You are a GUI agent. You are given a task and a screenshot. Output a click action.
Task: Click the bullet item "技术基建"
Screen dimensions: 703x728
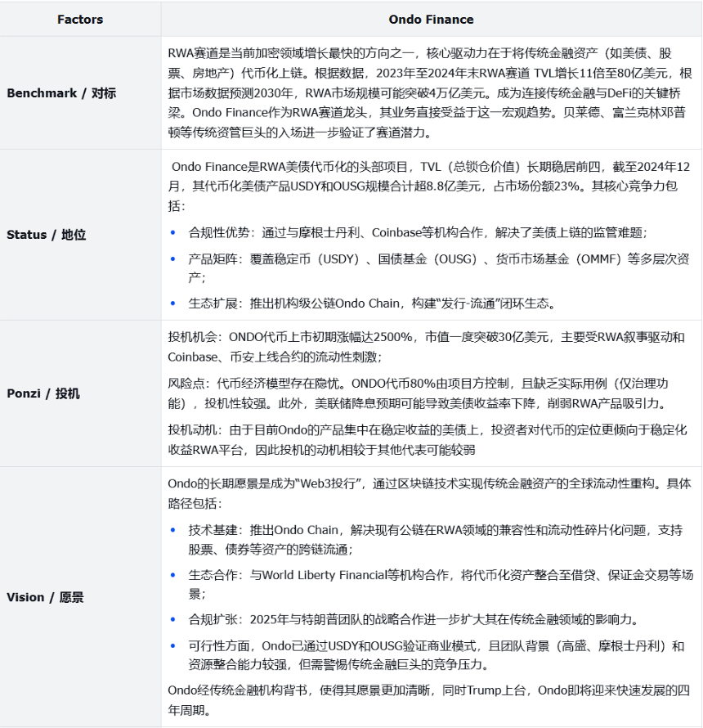coord(435,540)
